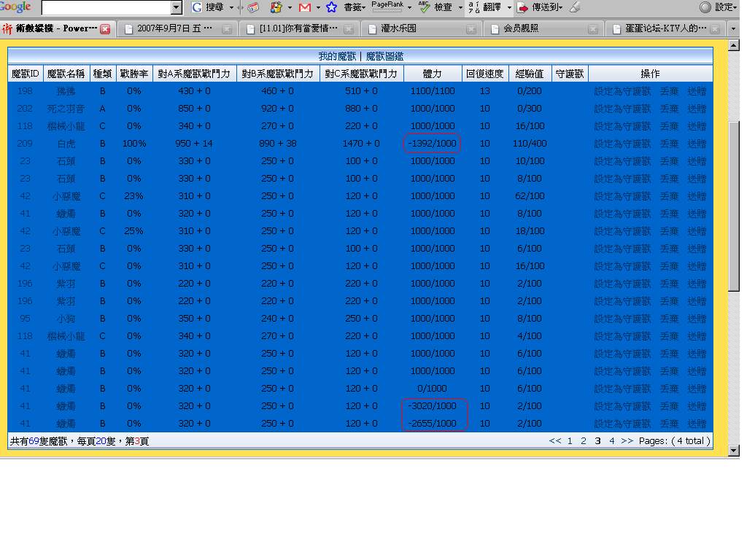Click the Gmail envelope icon
This screenshot has height=560, width=747.
(304, 7)
